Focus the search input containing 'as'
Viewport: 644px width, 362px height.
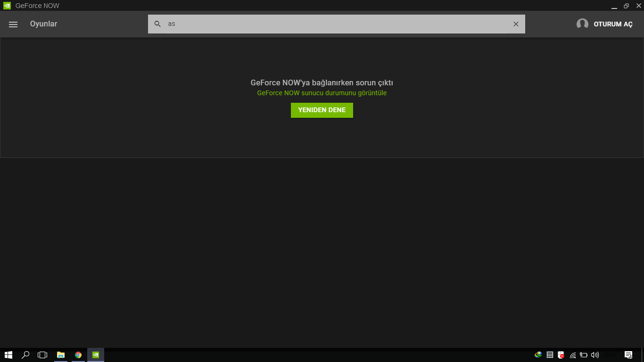click(x=337, y=24)
